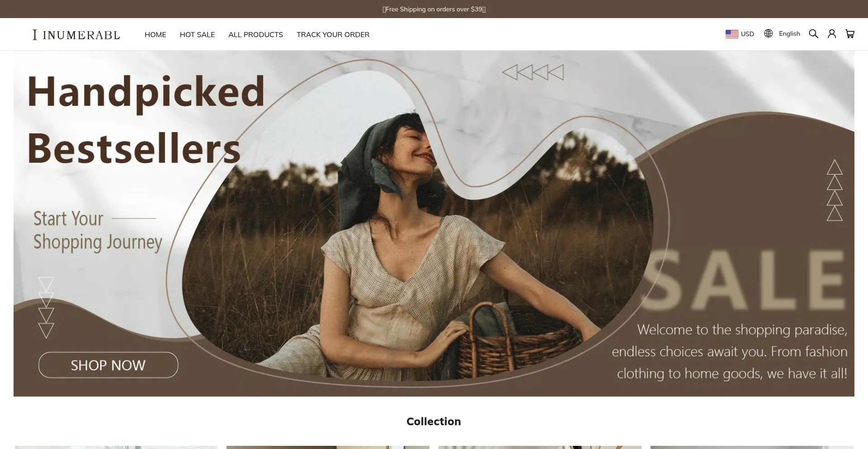Open the search magnifier icon
Screen dimensions: 868x449
click(813, 34)
